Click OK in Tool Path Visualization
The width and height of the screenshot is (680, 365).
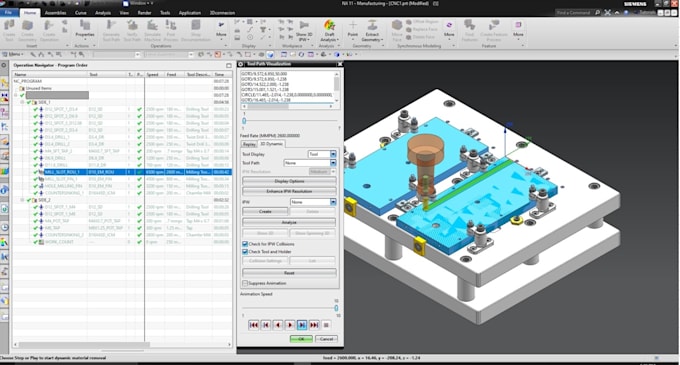click(301, 339)
